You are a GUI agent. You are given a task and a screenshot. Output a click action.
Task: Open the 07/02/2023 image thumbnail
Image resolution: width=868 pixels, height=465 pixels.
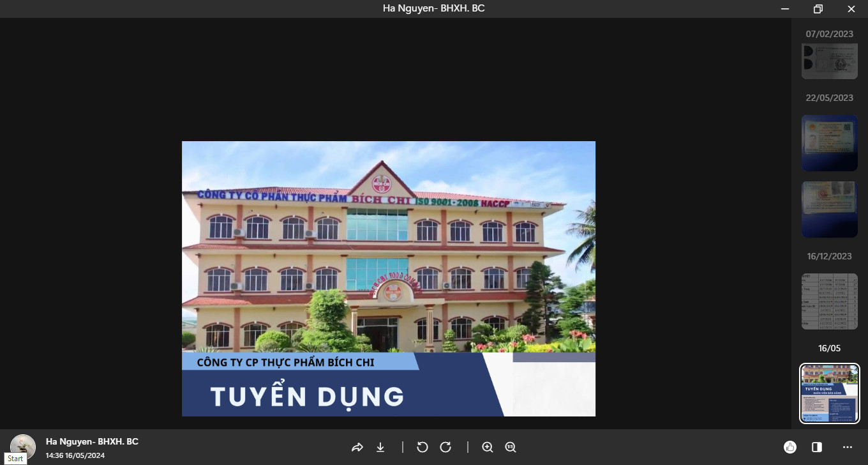(829, 61)
